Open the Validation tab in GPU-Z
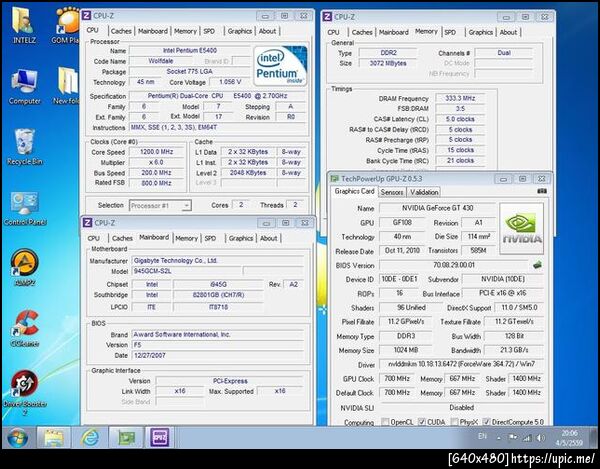The image size is (600, 469). pos(424,191)
